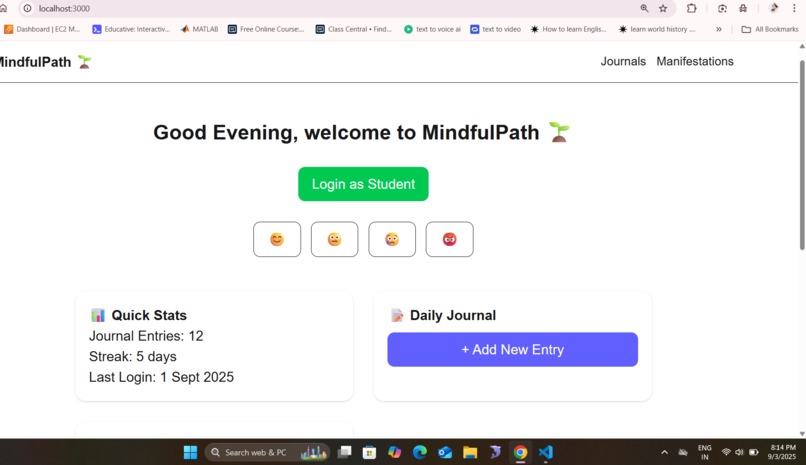806x465 pixels.
Task: Select the angry red mood emoji
Action: [450, 239]
